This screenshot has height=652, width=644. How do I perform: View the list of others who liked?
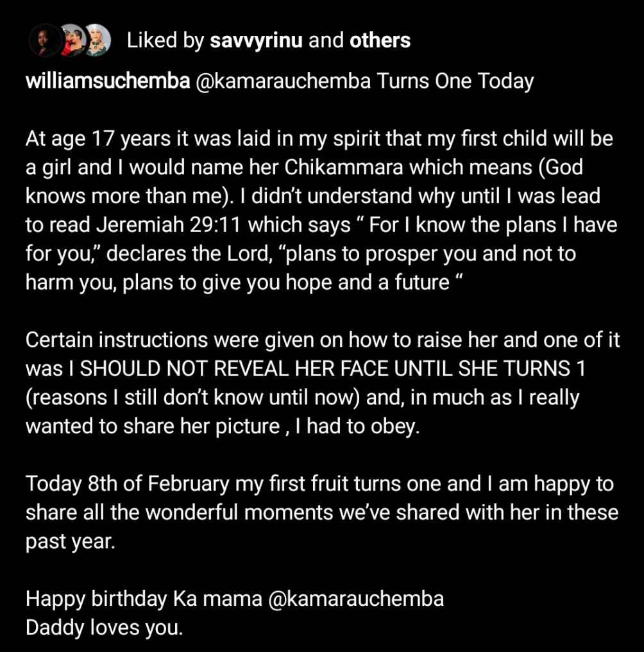coord(380,41)
